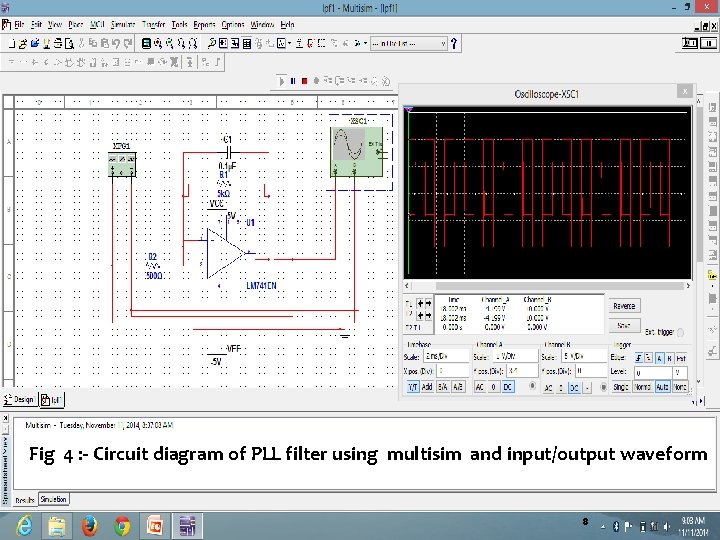Toggle Y/T timebase display mode
The image size is (720, 540).
point(413,387)
